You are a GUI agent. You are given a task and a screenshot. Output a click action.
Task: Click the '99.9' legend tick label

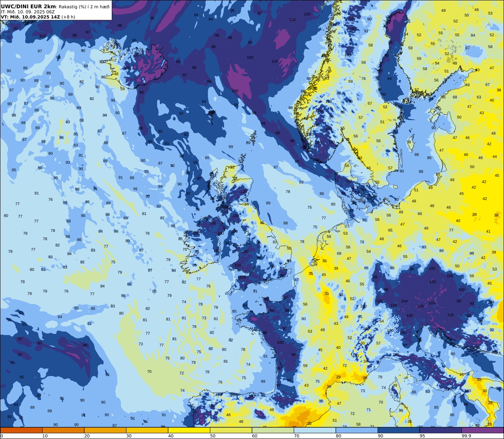click(467, 436)
